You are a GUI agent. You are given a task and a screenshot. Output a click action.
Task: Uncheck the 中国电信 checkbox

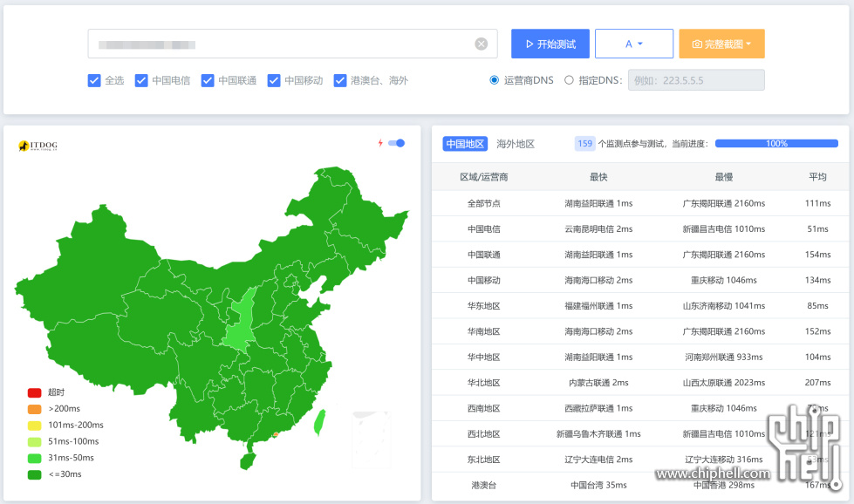pyautogui.click(x=141, y=80)
